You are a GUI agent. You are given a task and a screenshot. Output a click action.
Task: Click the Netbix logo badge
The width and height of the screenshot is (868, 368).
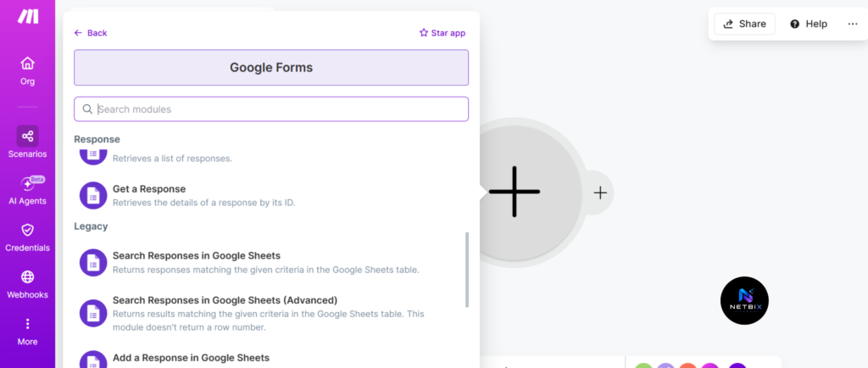744,300
